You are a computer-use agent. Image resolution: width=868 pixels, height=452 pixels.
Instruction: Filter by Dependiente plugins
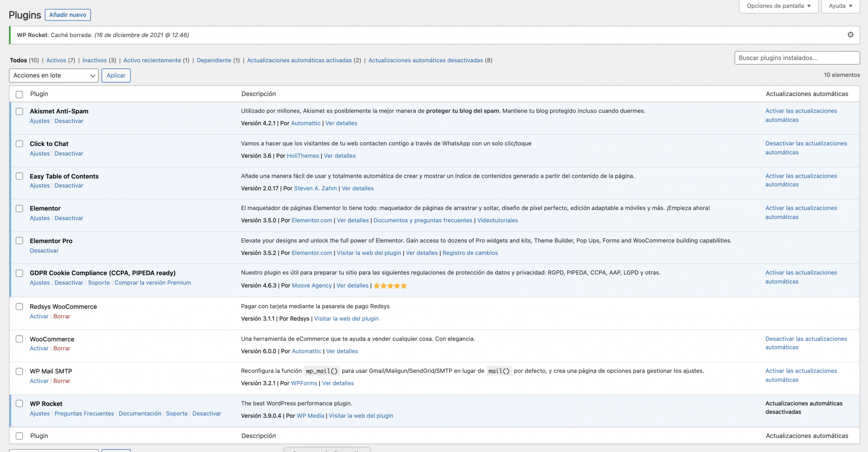click(x=214, y=60)
